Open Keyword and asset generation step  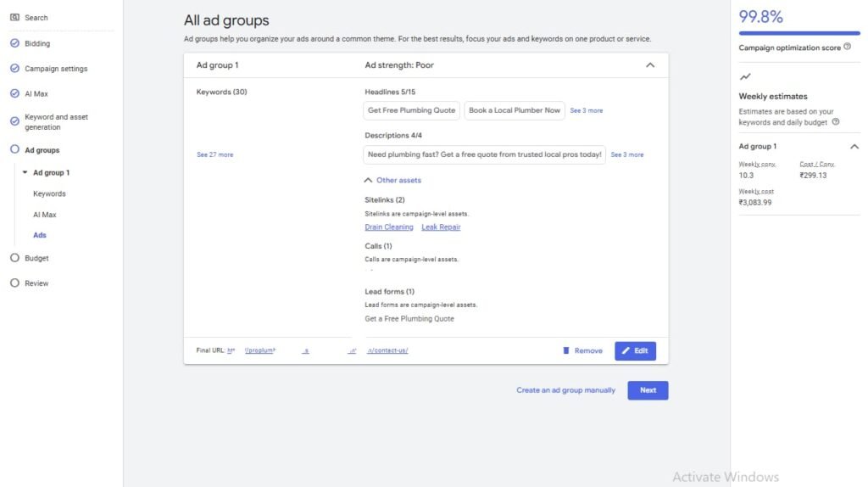pos(56,122)
